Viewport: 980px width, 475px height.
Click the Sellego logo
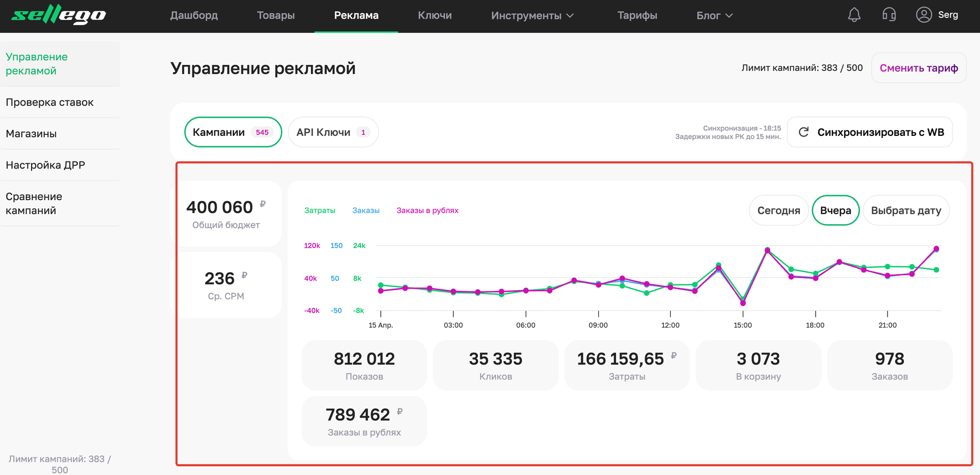click(x=59, y=15)
